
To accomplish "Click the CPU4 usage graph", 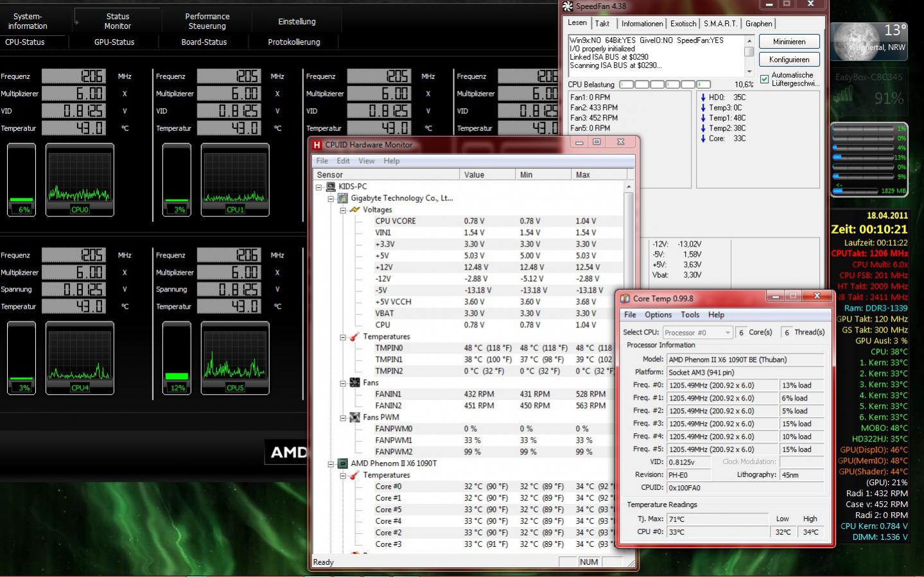I will click(x=80, y=358).
